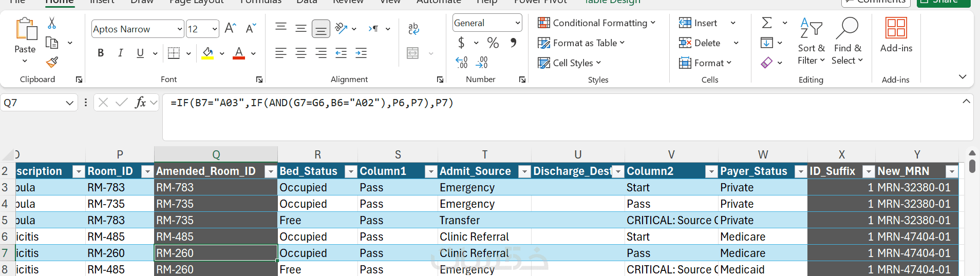Apply percent style formatting

pos(493,43)
